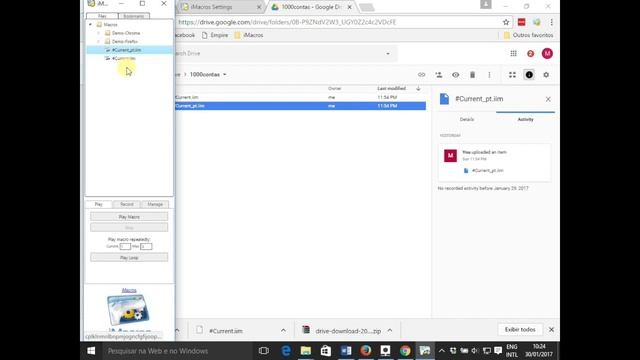The width and height of the screenshot is (640, 360).
Task: Open the share with people icon
Action: [x=439, y=75]
